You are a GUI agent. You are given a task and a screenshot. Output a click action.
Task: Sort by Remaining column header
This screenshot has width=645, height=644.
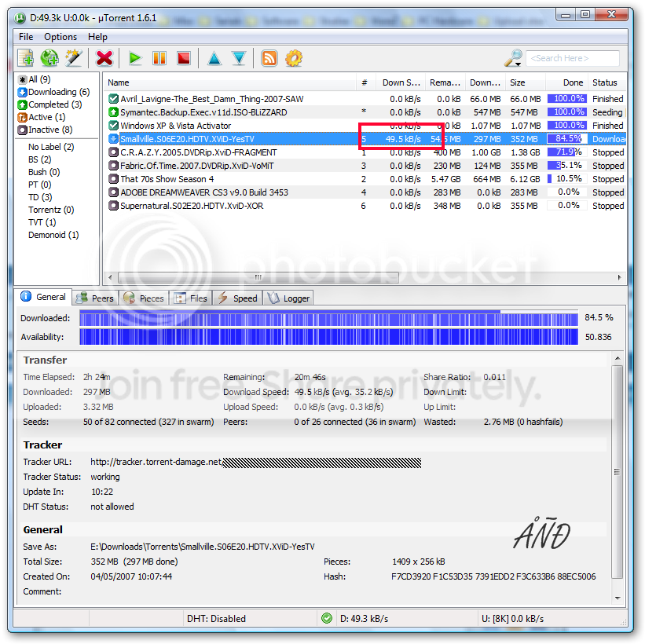[445, 82]
